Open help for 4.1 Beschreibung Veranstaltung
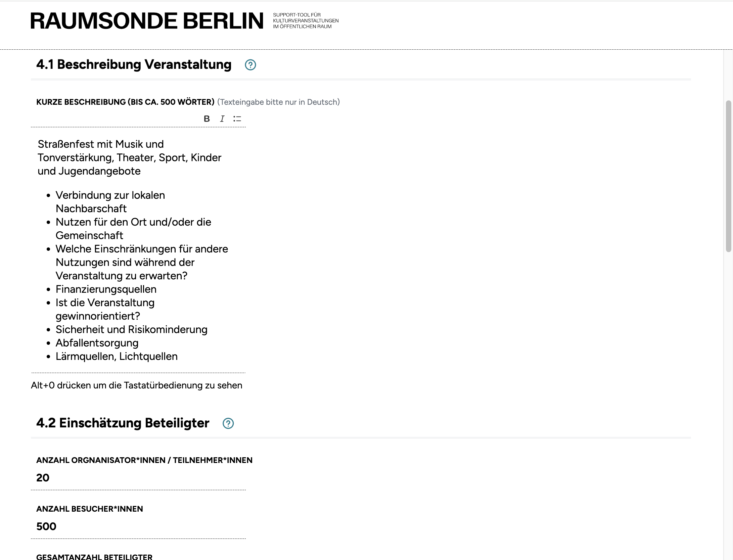 tap(250, 65)
